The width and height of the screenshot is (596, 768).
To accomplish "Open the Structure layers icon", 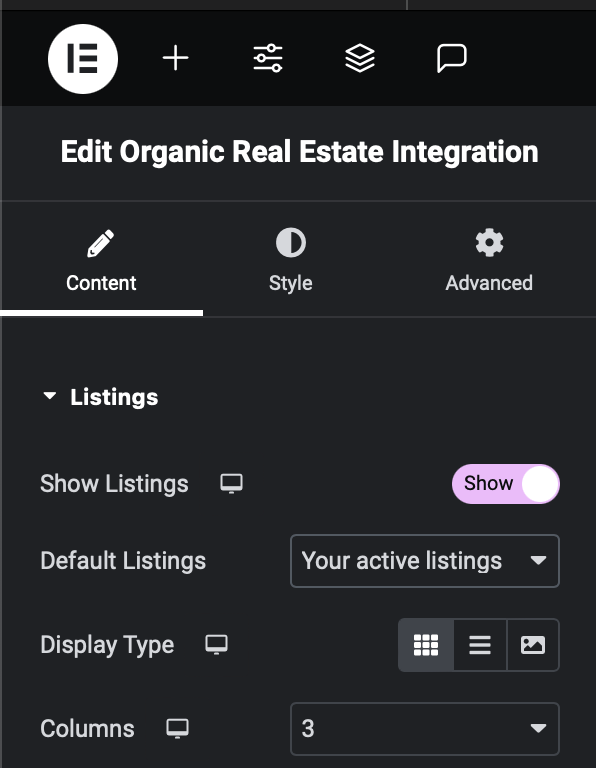I will (x=360, y=58).
